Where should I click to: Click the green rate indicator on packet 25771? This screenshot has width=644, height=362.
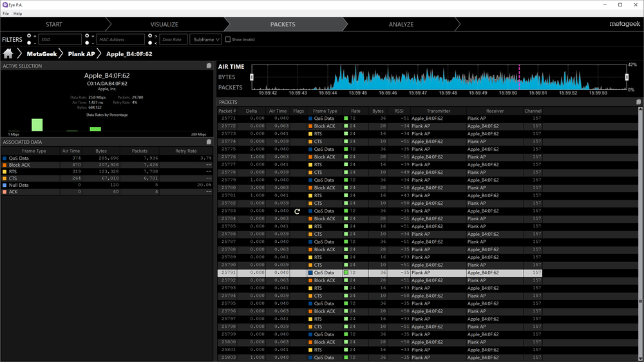(x=346, y=119)
